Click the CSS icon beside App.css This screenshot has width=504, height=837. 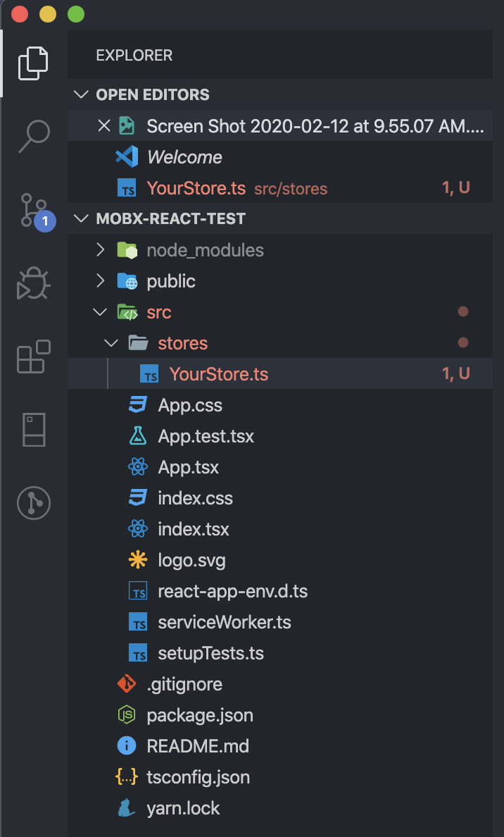pyautogui.click(x=138, y=405)
